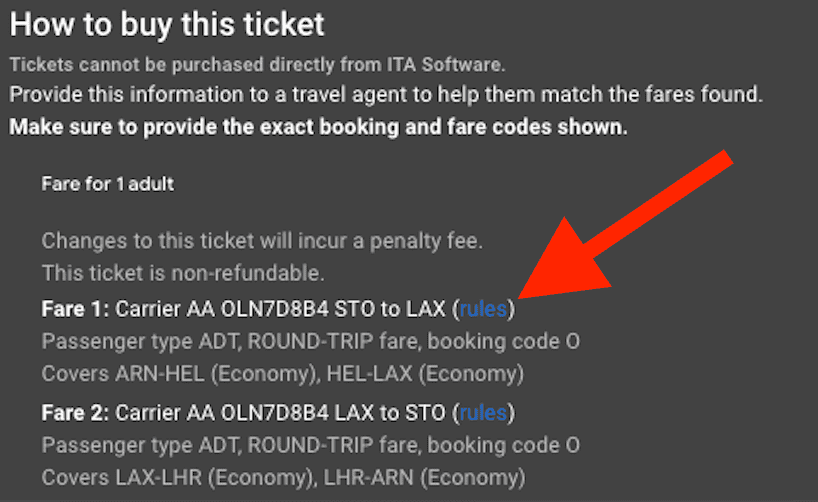Select the 'Fare for 1 adult' label
Viewport: 818px width, 502px height.
[x=108, y=184]
